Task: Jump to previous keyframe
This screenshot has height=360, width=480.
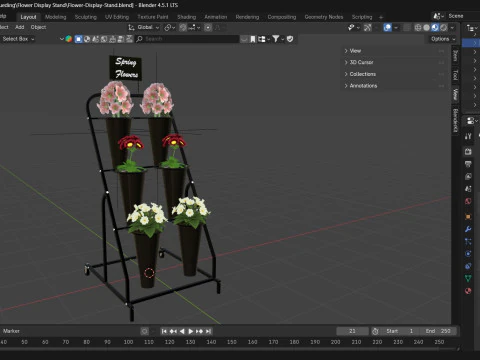Action: pos(173,331)
